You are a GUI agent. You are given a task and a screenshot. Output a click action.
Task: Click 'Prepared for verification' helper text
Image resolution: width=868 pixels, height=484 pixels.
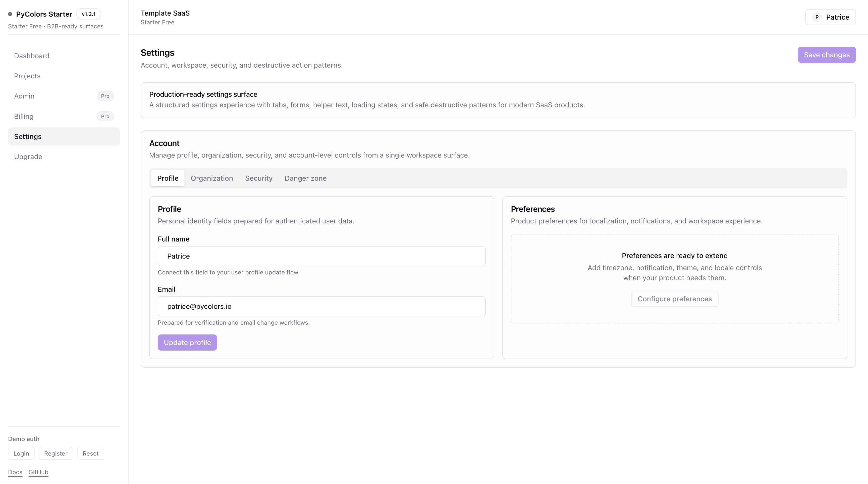(x=234, y=323)
